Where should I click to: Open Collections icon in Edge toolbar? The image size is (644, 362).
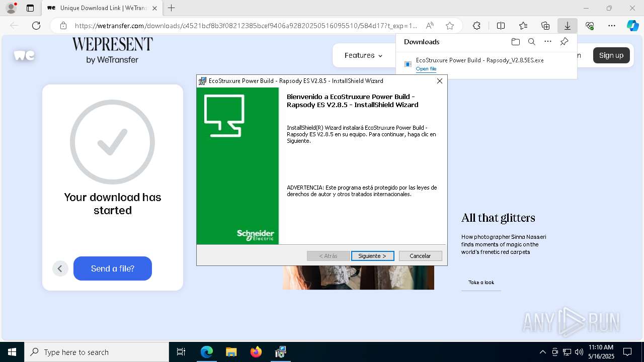[x=545, y=26]
